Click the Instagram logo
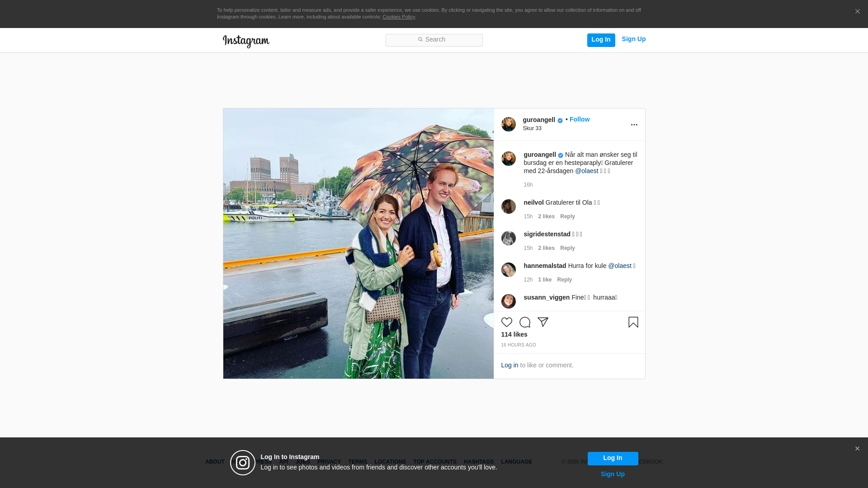868x488 pixels. click(x=246, y=41)
